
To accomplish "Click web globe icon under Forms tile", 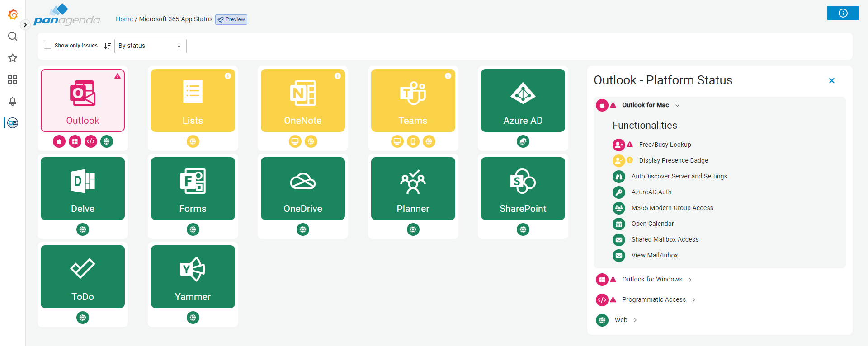I will [x=193, y=229].
